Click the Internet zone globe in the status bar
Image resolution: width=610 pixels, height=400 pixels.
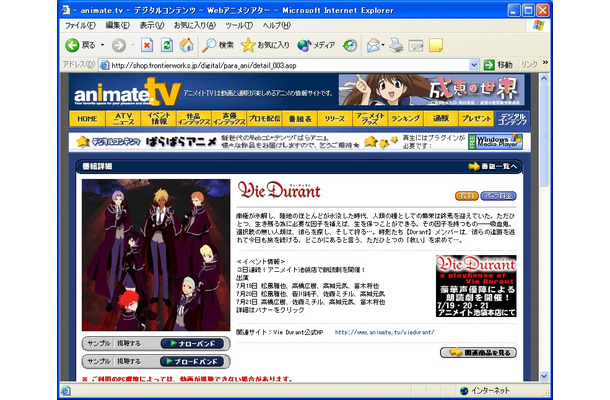coord(464,390)
